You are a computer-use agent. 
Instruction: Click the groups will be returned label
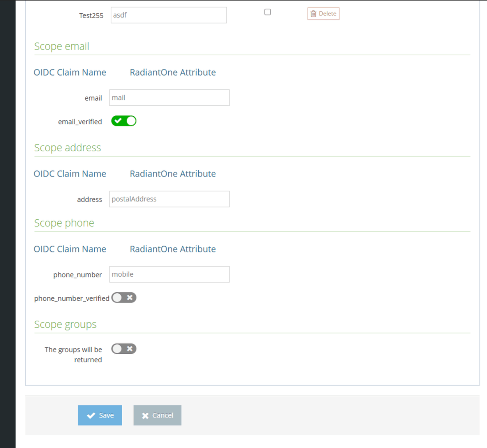coord(73,355)
